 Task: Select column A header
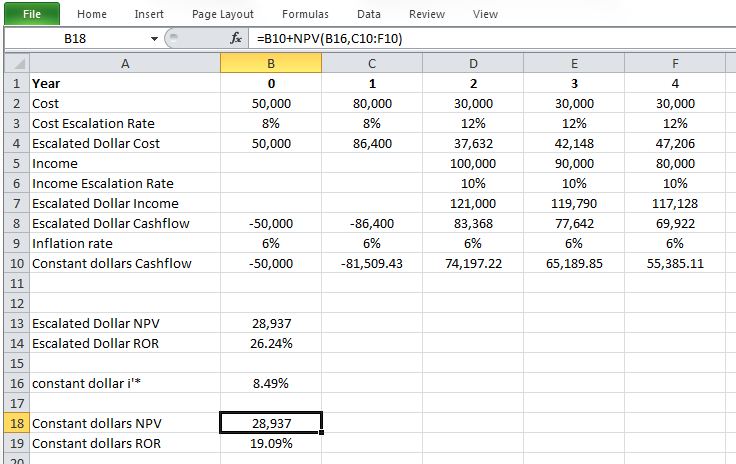click(125, 63)
